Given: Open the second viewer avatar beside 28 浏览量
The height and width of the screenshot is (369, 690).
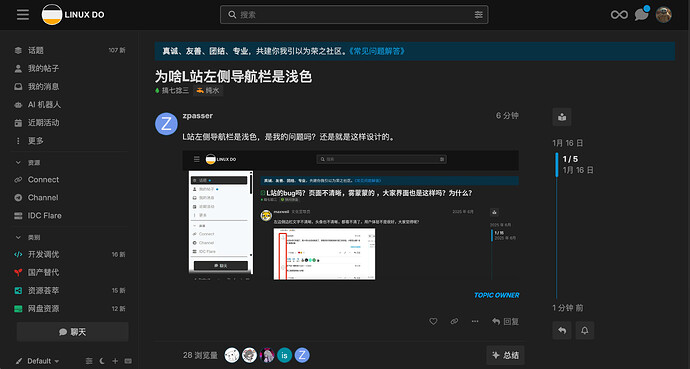Looking at the screenshot, I should tap(250, 355).
